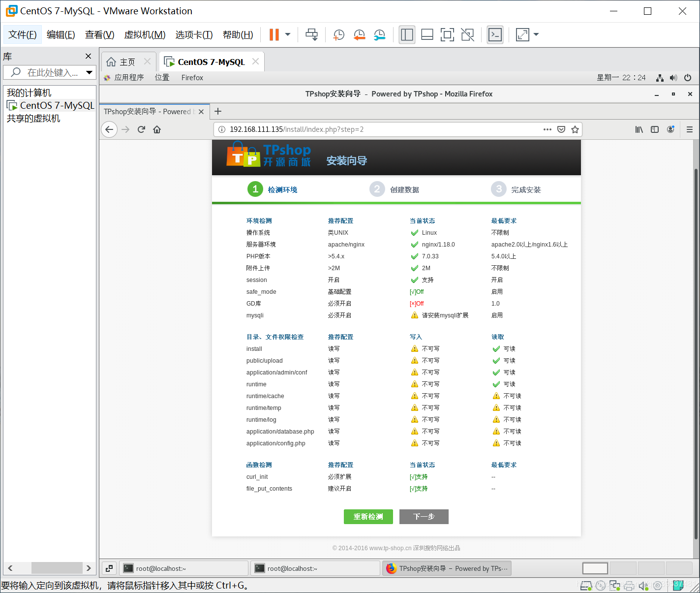Select 共享的虚拟机 in library tree
The width and height of the screenshot is (700, 593).
(33, 118)
